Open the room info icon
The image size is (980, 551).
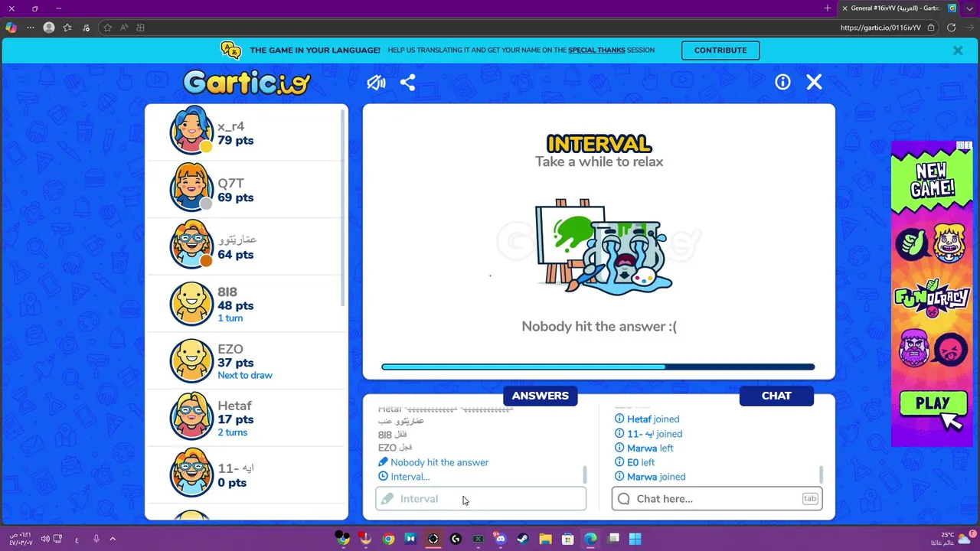click(x=782, y=82)
